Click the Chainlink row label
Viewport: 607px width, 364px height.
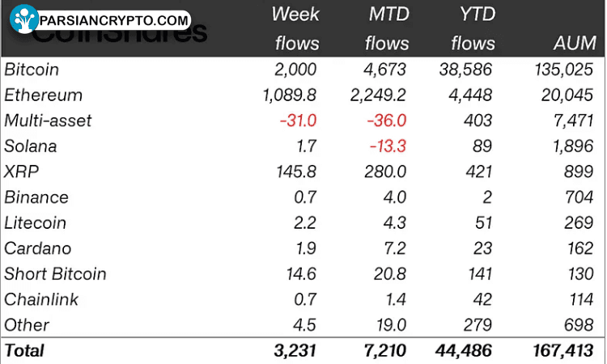click(x=41, y=299)
